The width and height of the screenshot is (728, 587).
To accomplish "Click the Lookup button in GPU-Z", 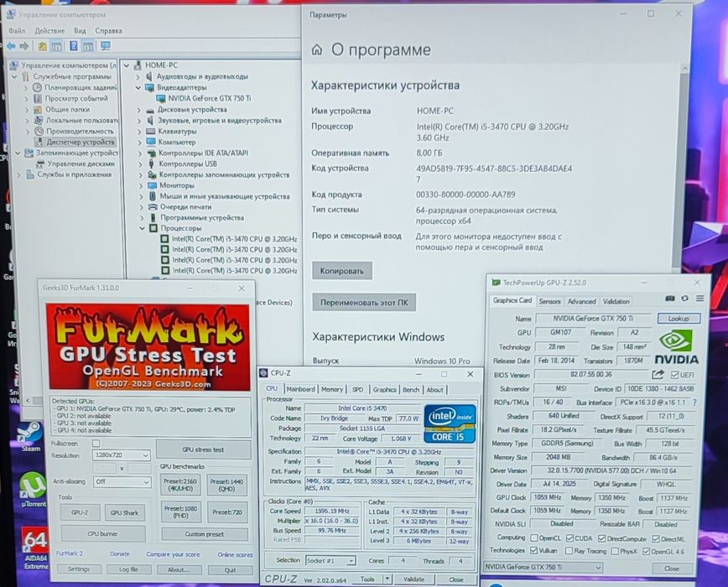I will point(679,319).
